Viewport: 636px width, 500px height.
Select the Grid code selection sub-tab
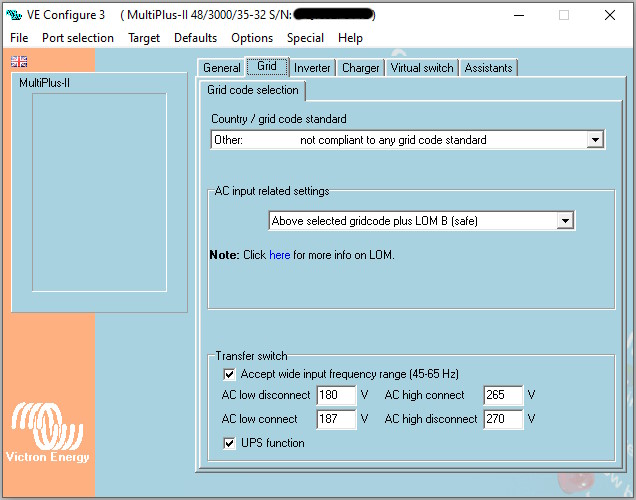coord(252,90)
